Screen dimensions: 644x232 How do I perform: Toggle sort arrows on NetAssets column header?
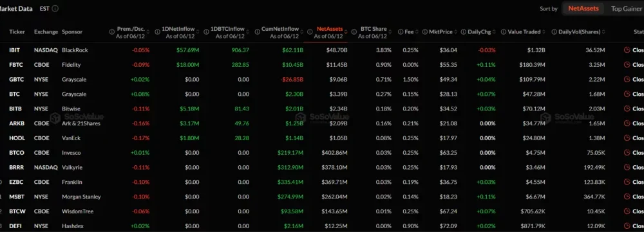pos(345,32)
